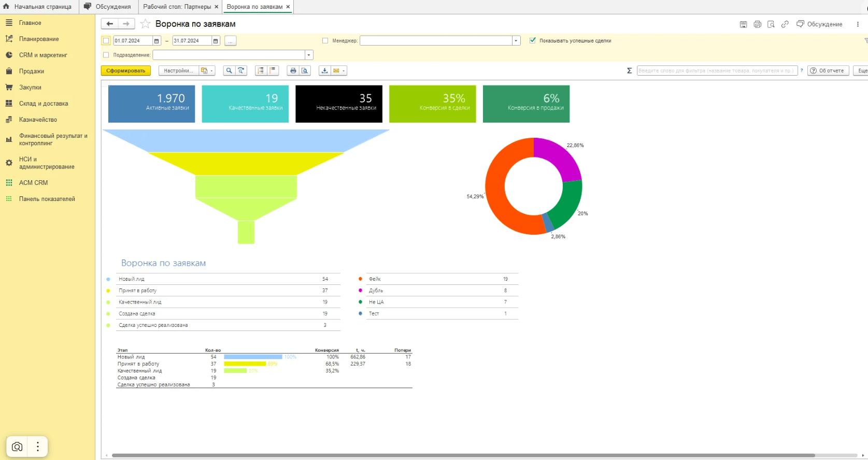The height and width of the screenshot is (460, 868).
Task: Open the send-by-email dropdown arrow
Action: pyautogui.click(x=344, y=71)
